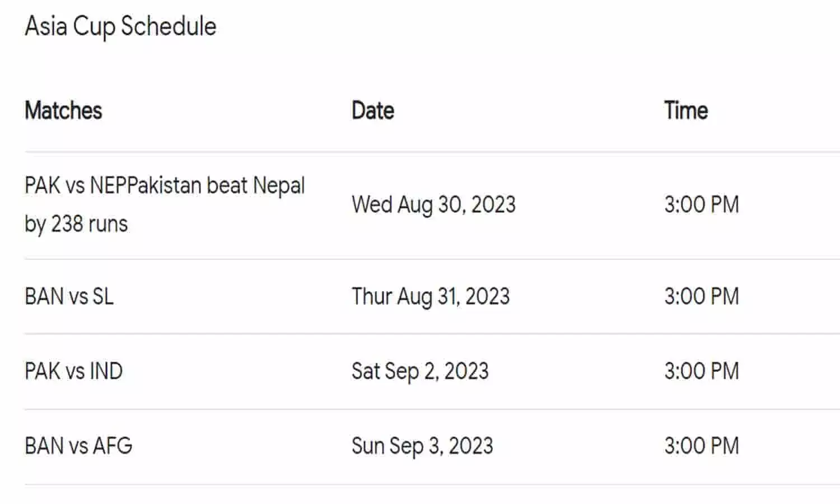Select the Thur Aug 31, 2023 date
The width and height of the screenshot is (840, 504).
(431, 296)
